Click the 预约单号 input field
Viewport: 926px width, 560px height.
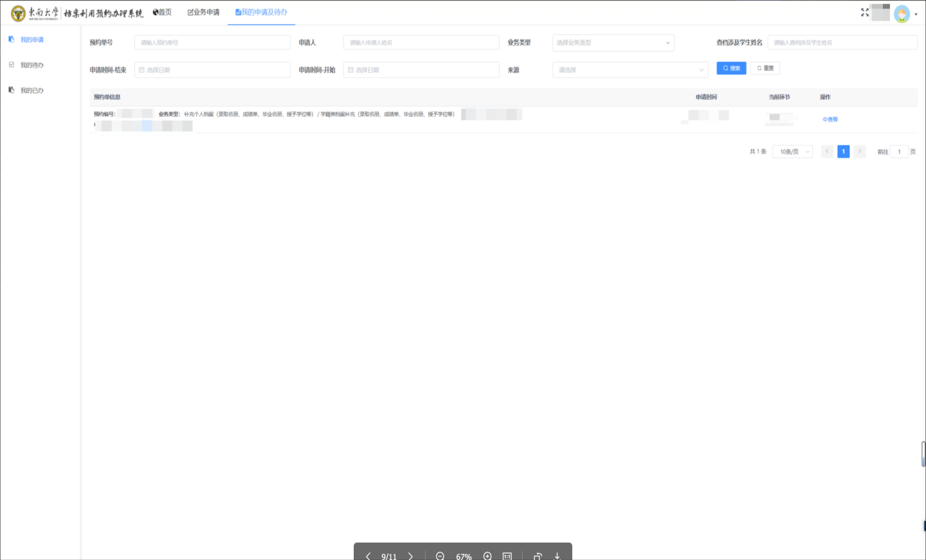tap(212, 42)
